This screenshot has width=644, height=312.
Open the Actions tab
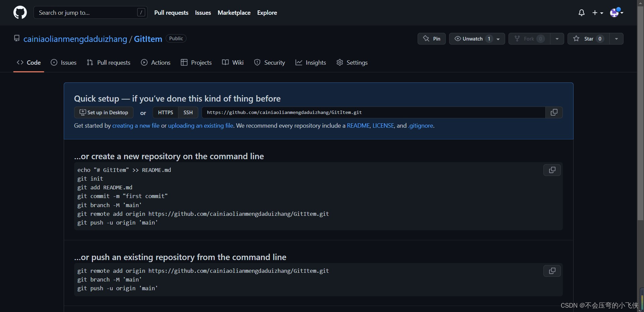[x=156, y=63]
